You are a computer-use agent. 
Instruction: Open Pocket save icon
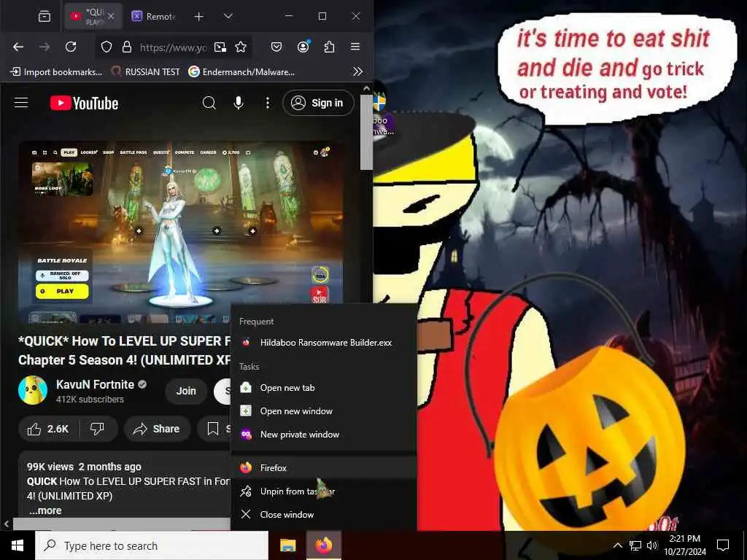(276, 47)
